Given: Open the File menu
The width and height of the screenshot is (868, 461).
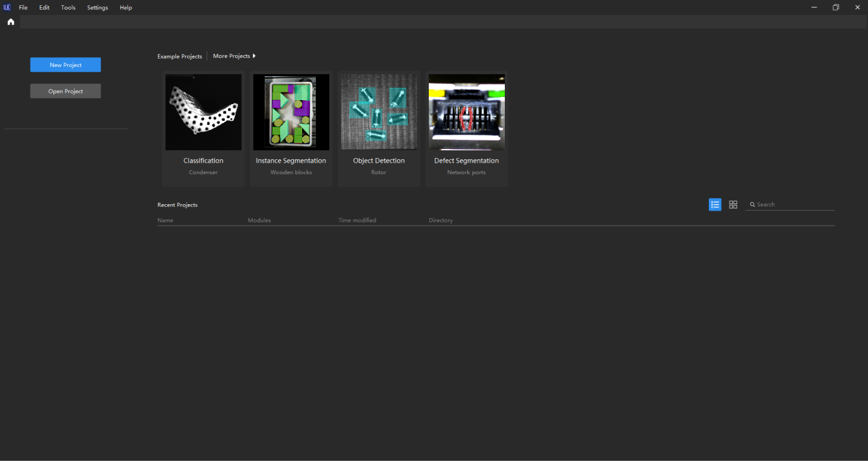Looking at the screenshot, I should click(x=23, y=8).
